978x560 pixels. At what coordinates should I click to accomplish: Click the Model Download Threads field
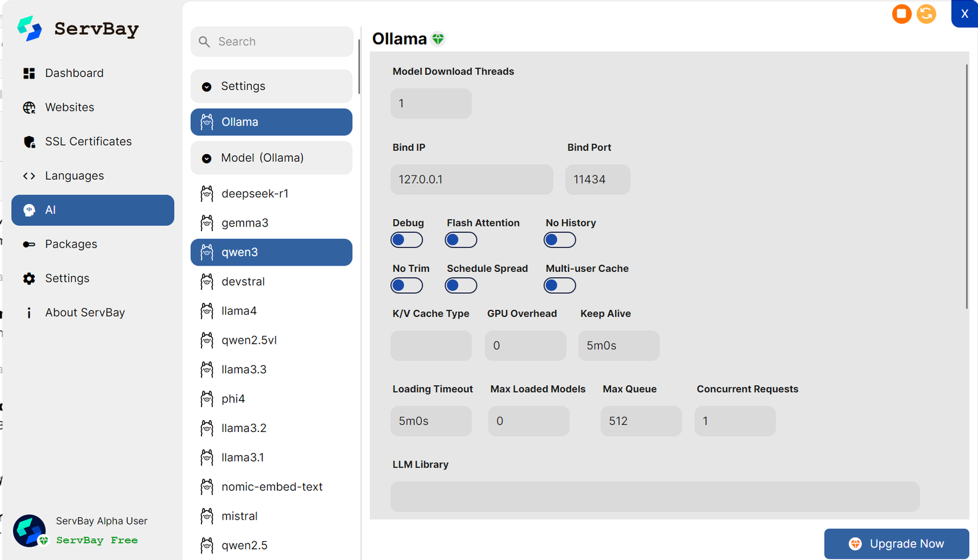(x=431, y=104)
